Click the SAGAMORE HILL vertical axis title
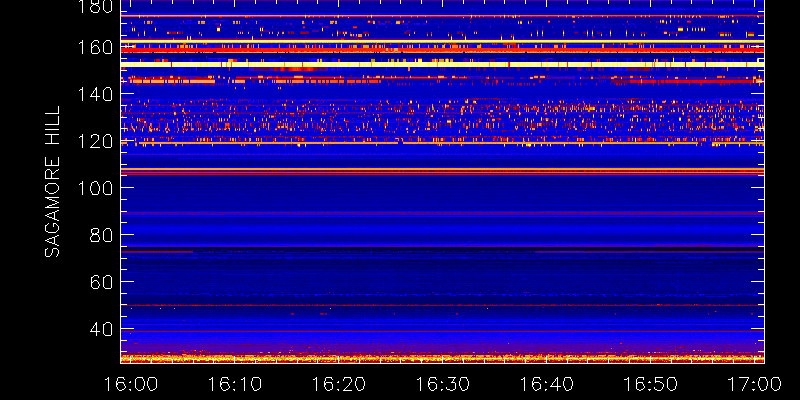The width and height of the screenshot is (800, 400). coord(52,181)
